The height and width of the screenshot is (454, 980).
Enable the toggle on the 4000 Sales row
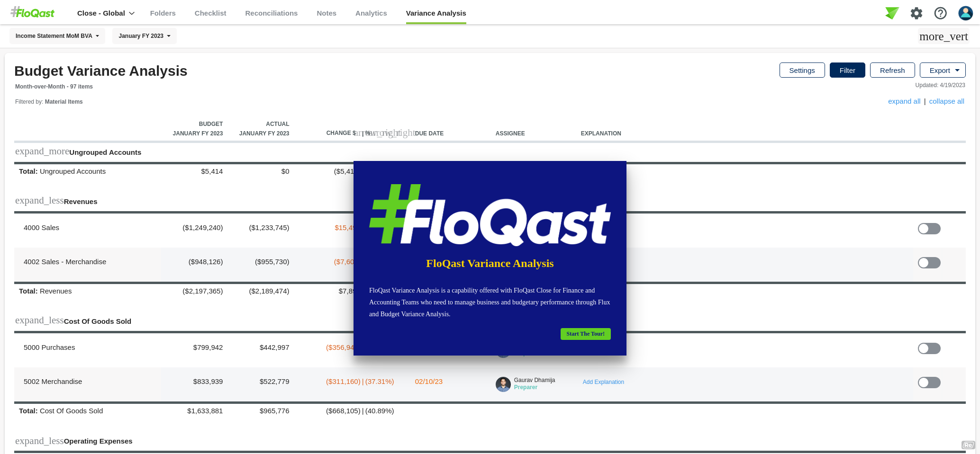929,229
